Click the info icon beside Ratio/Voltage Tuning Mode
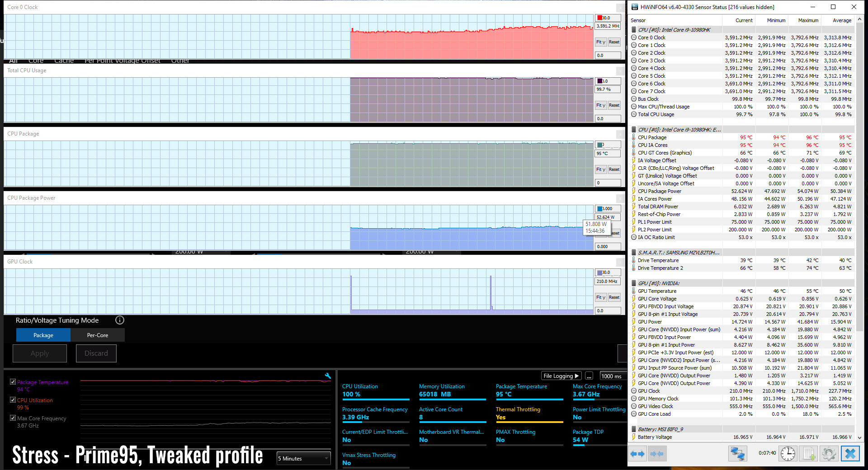Image resolution: width=868 pixels, height=470 pixels. [119, 320]
